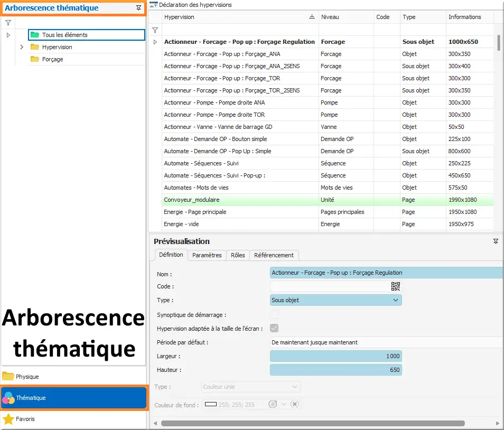Image resolution: width=504 pixels, height=430 pixels.
Task: Open the Couleur de fond dropdown arrow
Action: [284, 404]
